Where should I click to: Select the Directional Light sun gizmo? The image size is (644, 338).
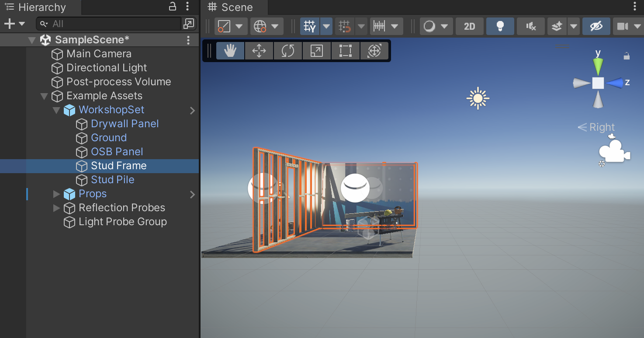(x=478, y=98)
